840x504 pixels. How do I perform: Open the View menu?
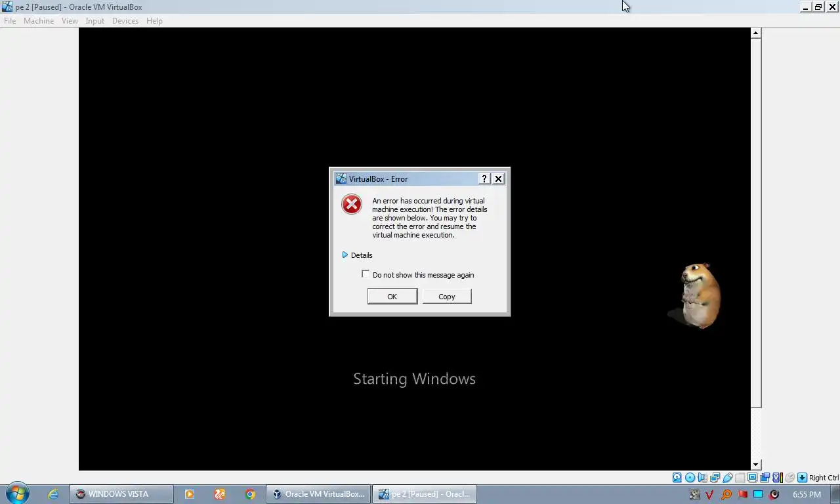pyautogui.click(x=70, y=21)
